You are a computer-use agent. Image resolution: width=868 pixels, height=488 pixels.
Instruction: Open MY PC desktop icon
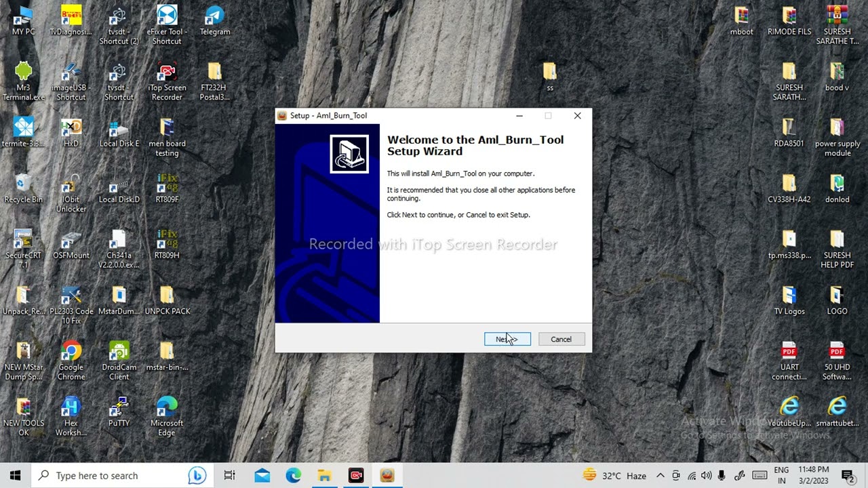coord(23,20)
